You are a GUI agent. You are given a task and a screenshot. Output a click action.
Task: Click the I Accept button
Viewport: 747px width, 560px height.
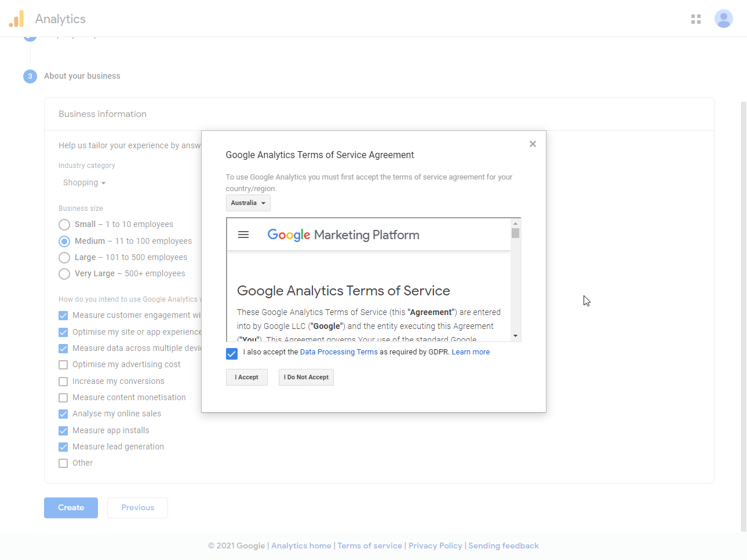[247, 377]
